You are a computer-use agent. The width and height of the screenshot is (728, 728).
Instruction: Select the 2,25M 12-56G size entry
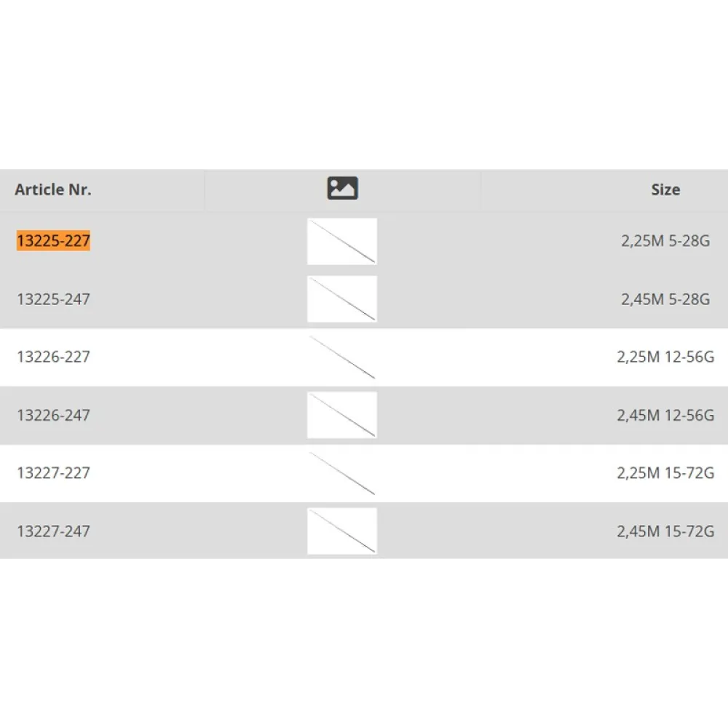pyautogui.click(x=665, y=357)
